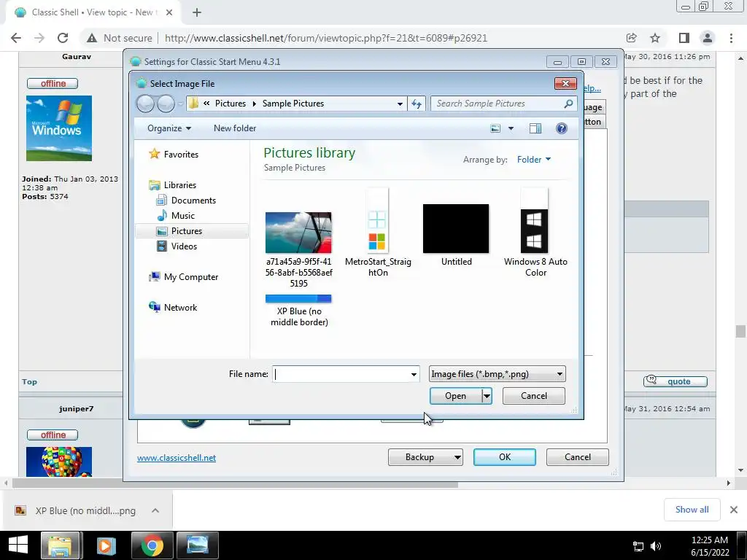Open the Chrome three-dot menu

click(x=731, y=38)
